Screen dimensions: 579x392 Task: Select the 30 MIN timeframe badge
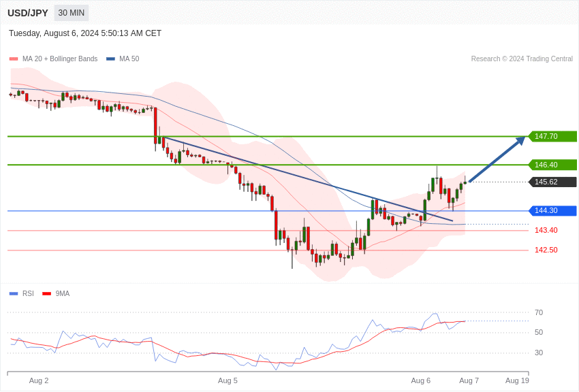pyautogui.click(x=72, y=13)
